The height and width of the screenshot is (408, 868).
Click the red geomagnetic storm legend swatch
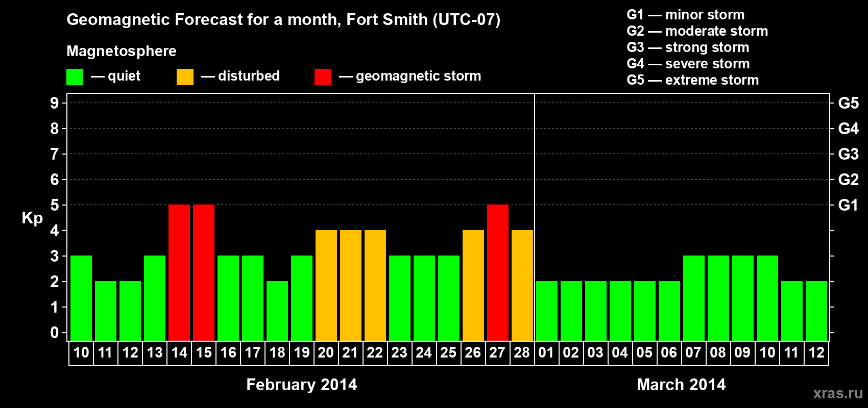323,77
